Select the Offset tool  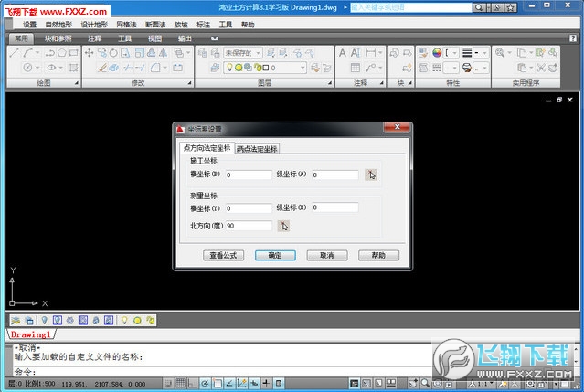click(x=151, y=53)
